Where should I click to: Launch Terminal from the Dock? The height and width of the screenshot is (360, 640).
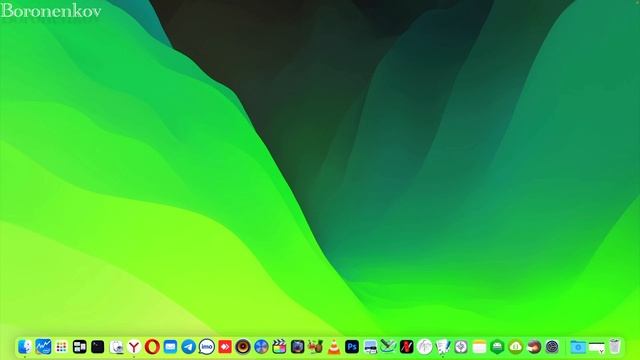click(x=98, y=347)
